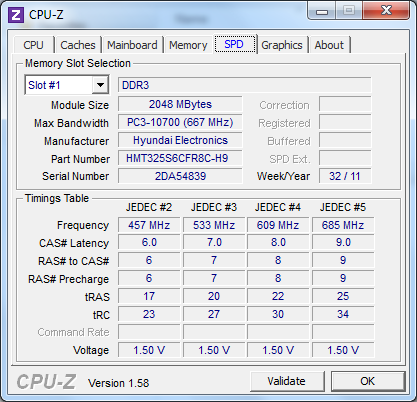This screenshot has width=417, height=402.
Task: Select the Mainboard tab
Action: click(x=132, y=45)
